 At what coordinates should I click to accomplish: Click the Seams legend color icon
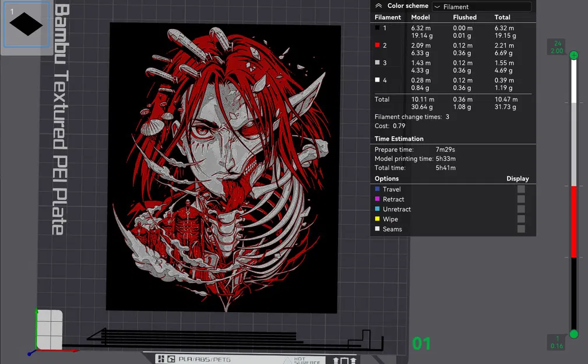378,228
